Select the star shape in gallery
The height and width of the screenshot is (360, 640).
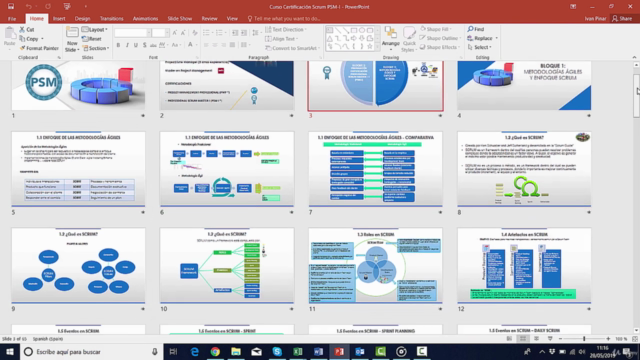370,47
